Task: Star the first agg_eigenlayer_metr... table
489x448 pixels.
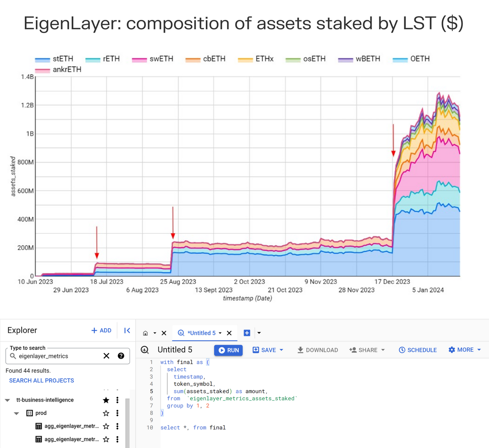Action: 106,426
